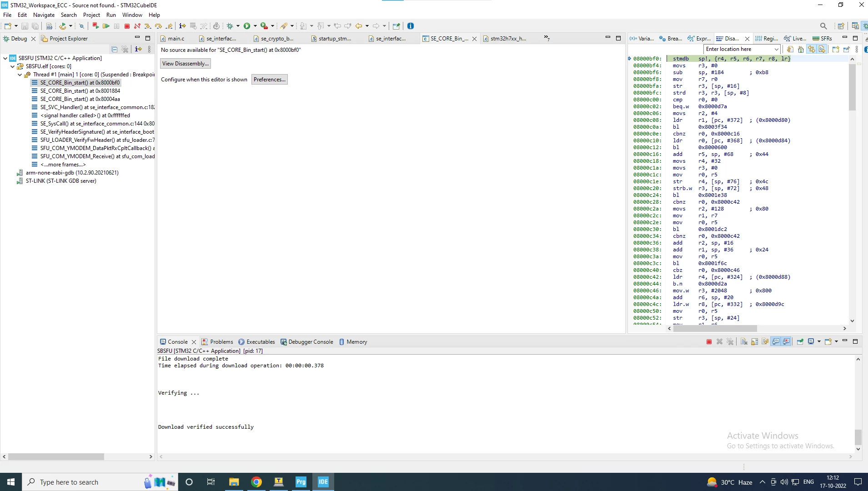Switch to the Debugger Console tab
Viewport: 868px width, 491px height.
(307, 342)
